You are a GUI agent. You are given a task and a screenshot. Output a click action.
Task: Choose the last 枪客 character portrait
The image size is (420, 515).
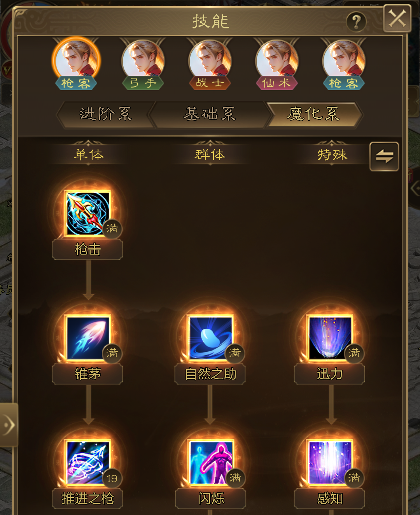[344, 64]
